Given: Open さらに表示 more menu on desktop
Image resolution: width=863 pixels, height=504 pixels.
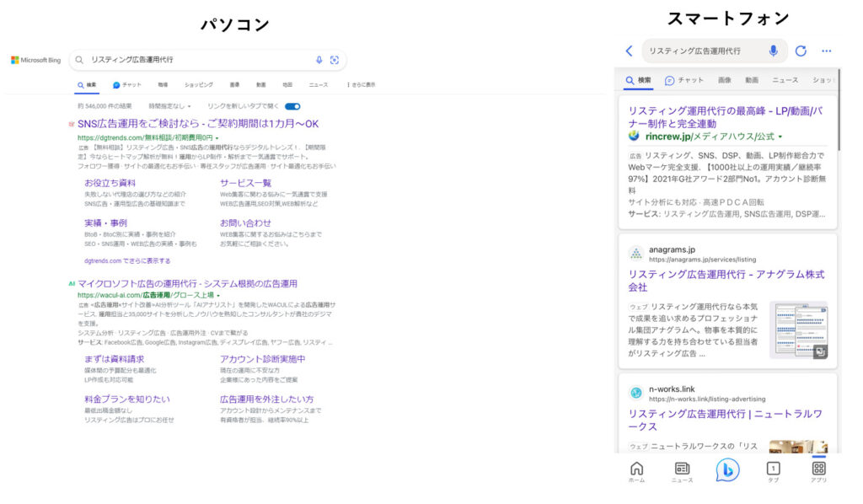Looking at the screenshot, I should click(361, 85).
